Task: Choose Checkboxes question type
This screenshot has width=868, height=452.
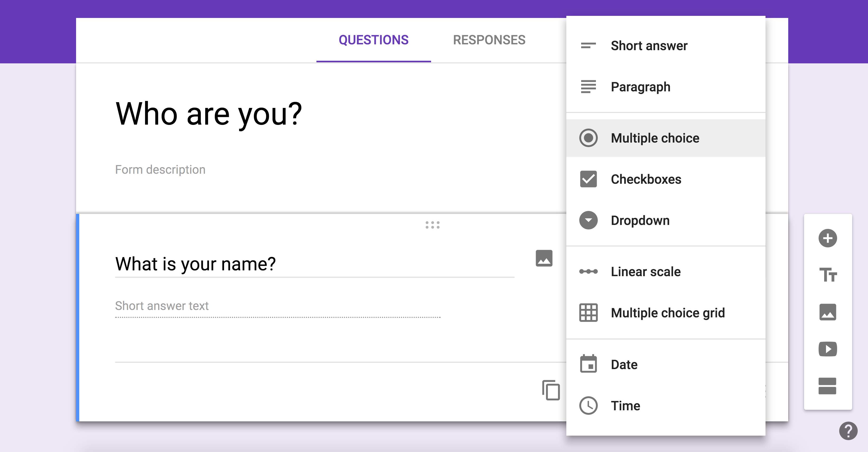Action: coord(646,179)
